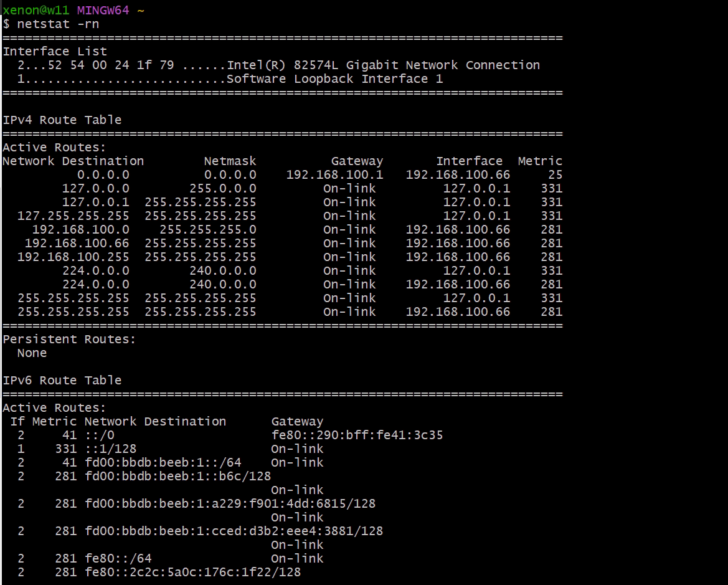728x585 pixels.
Task: Click the ::1/128 loopback destination
Action: 110,449
